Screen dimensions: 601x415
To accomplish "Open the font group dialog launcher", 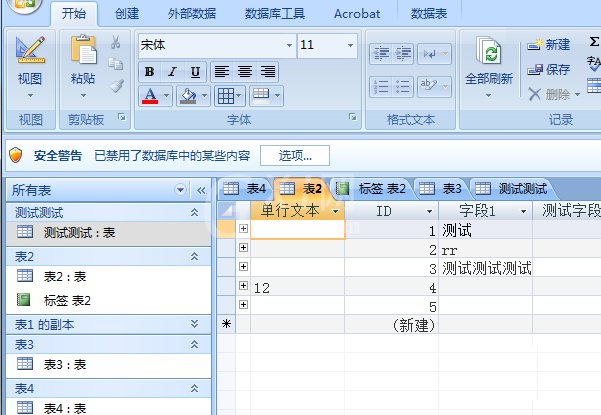I will [x=353, y=117].
